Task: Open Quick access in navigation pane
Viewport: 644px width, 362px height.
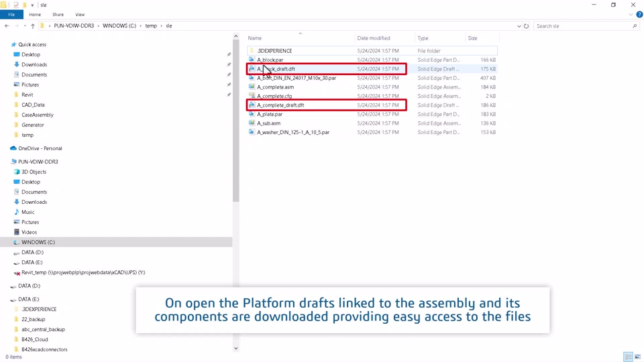Action: pyautogui.click(x=32, y=44)
